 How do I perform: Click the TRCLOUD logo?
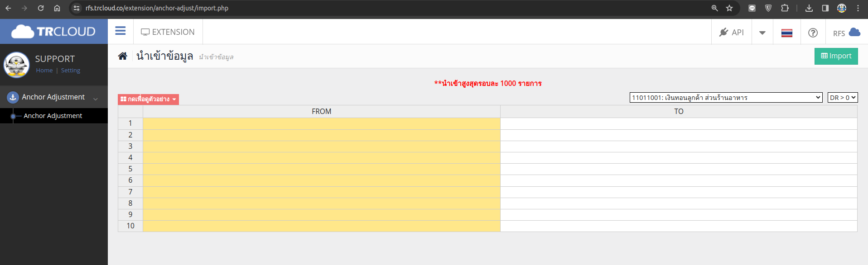[53, 32]
